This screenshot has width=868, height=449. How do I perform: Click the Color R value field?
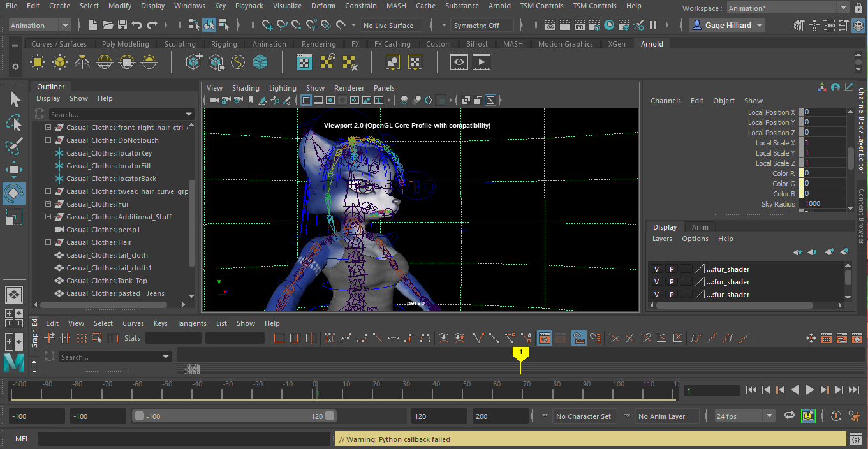[x=823, y=173]
